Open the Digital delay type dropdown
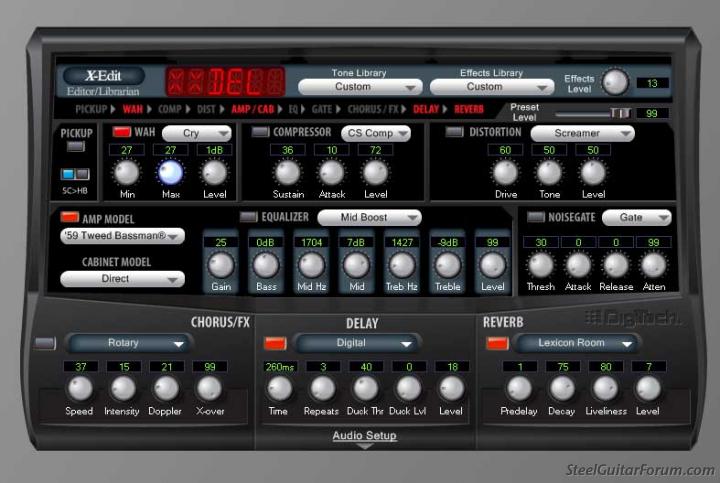This screenshot has height=483, width=720. 356,343
